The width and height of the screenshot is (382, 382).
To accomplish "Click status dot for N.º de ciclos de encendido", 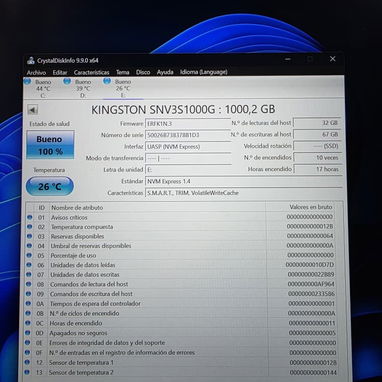I will click(x=28, y=313).
